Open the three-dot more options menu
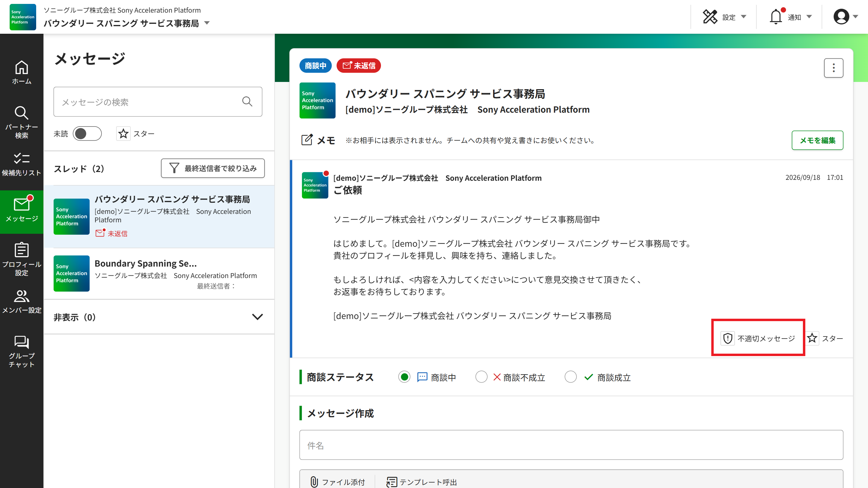 coord(834,68)
